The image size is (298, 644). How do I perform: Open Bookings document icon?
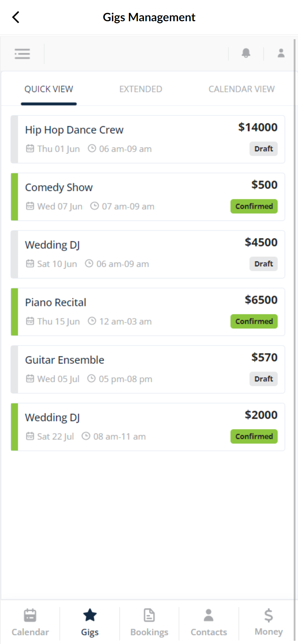coord(149,616)
